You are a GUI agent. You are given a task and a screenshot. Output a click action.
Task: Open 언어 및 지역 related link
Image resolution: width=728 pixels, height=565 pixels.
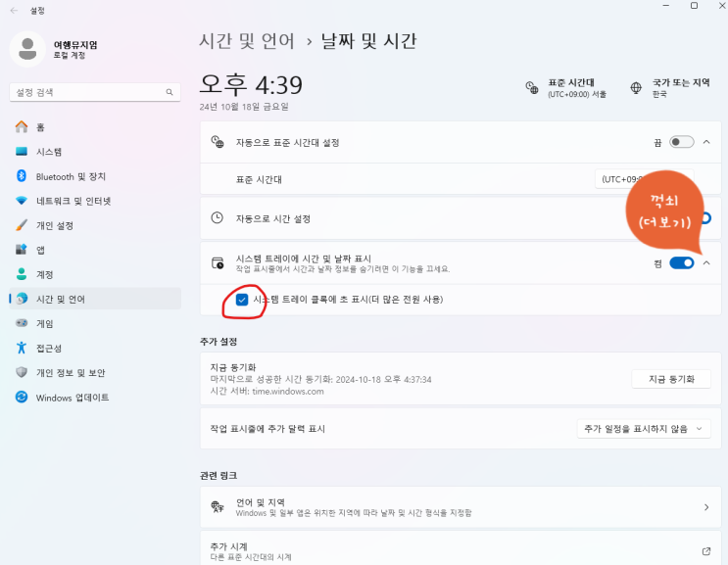tap(460, 507)
